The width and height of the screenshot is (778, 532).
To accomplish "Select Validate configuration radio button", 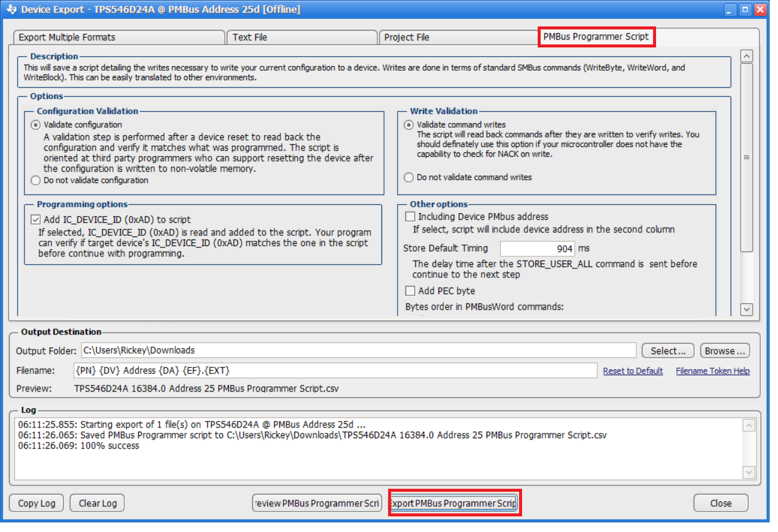I will tap(36, 125).
